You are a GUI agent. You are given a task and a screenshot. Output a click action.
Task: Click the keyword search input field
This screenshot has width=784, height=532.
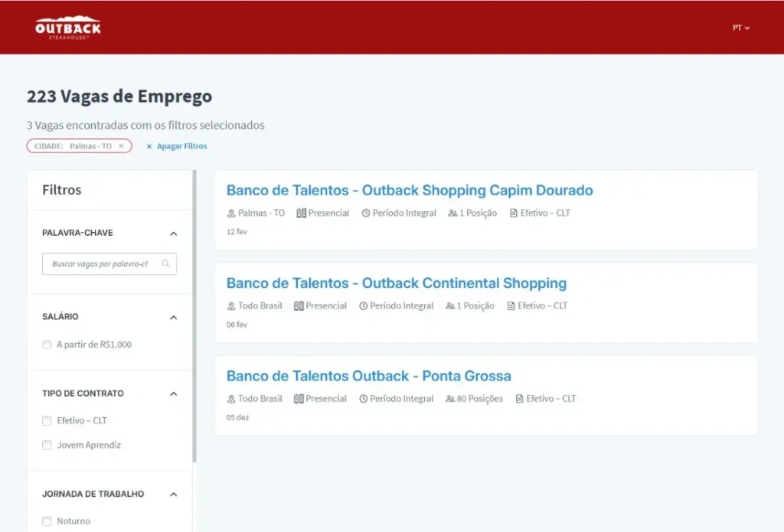point(101,264)
